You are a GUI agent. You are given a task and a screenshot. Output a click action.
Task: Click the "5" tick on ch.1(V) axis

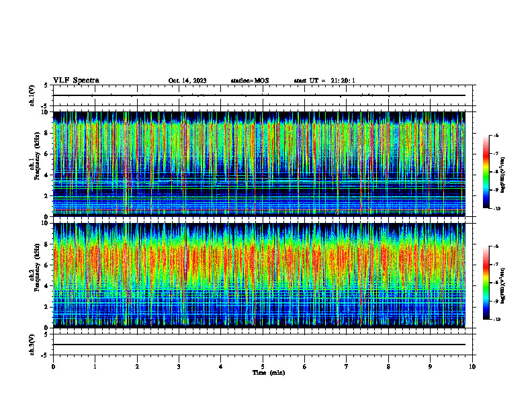(x=46, y=85)
